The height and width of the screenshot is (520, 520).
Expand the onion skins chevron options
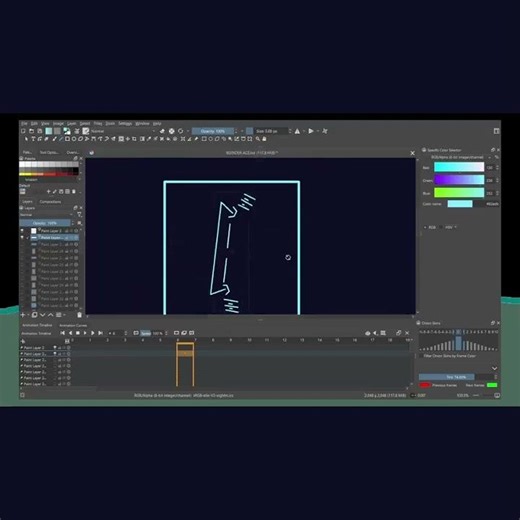[494, 368]
